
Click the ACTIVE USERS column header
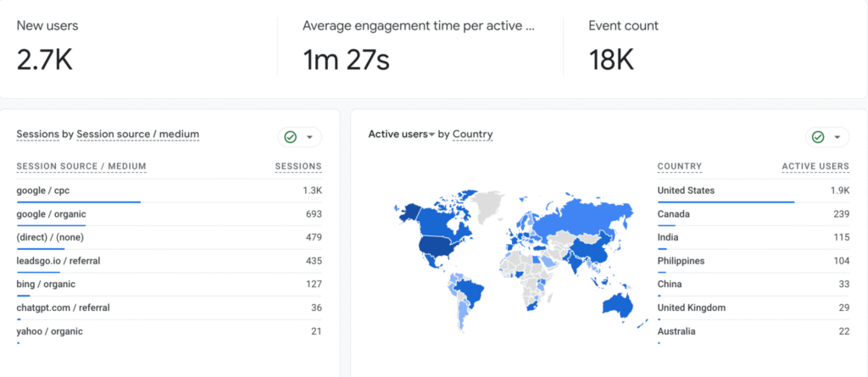[x=815, y=166]
